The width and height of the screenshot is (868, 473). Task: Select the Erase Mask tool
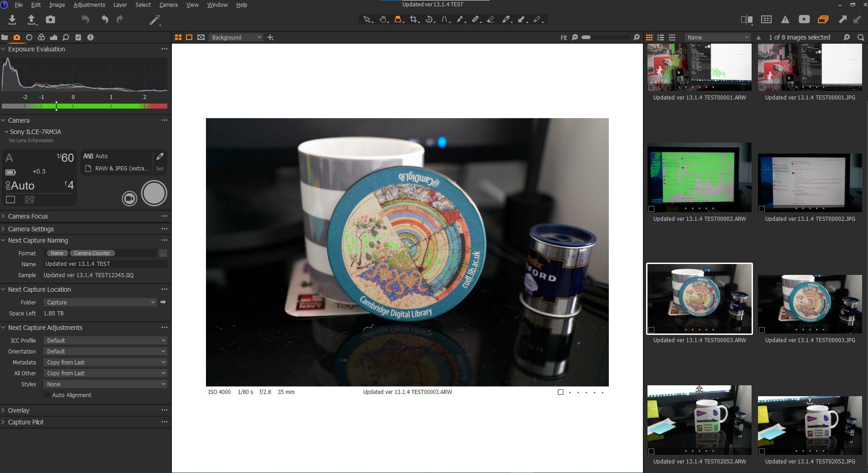coord(491,20)
